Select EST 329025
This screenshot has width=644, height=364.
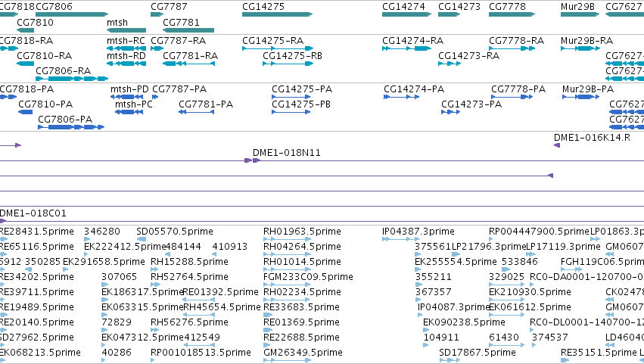click(507, 285)
